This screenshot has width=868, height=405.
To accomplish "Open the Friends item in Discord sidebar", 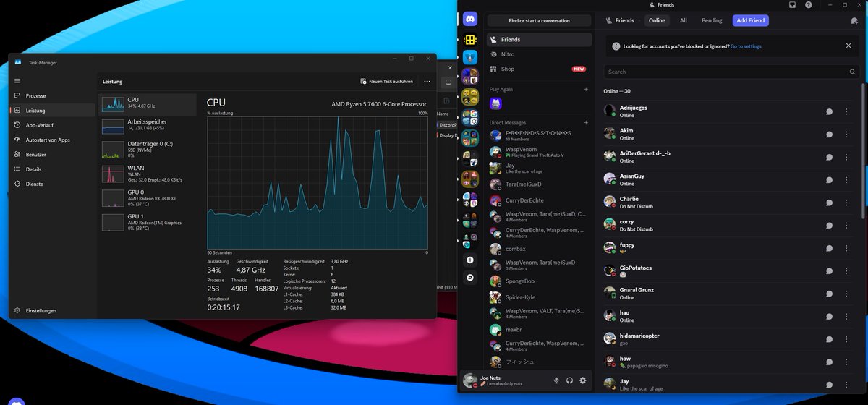I will coord(540,40).
